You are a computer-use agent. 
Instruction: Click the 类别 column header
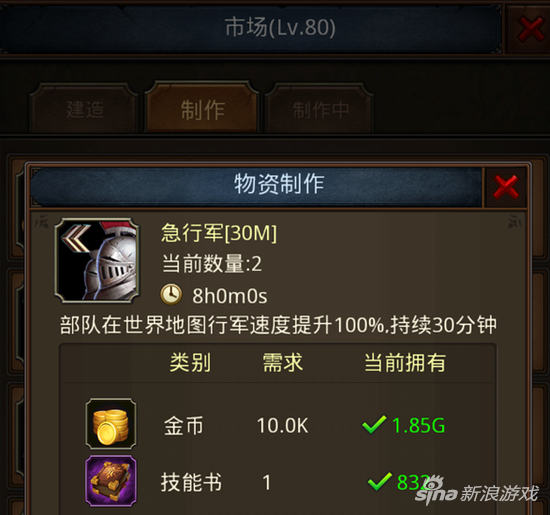coord(190,362)
